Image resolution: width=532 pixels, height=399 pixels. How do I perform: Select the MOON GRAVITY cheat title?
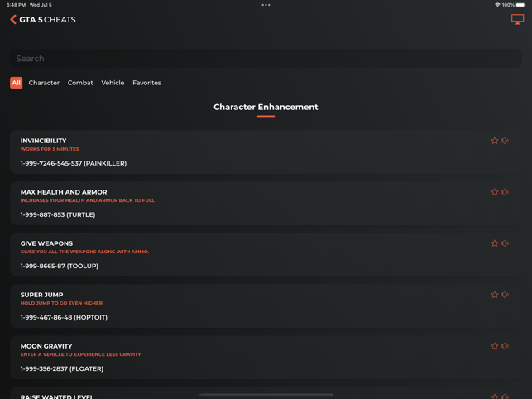[x=46, y=346]
